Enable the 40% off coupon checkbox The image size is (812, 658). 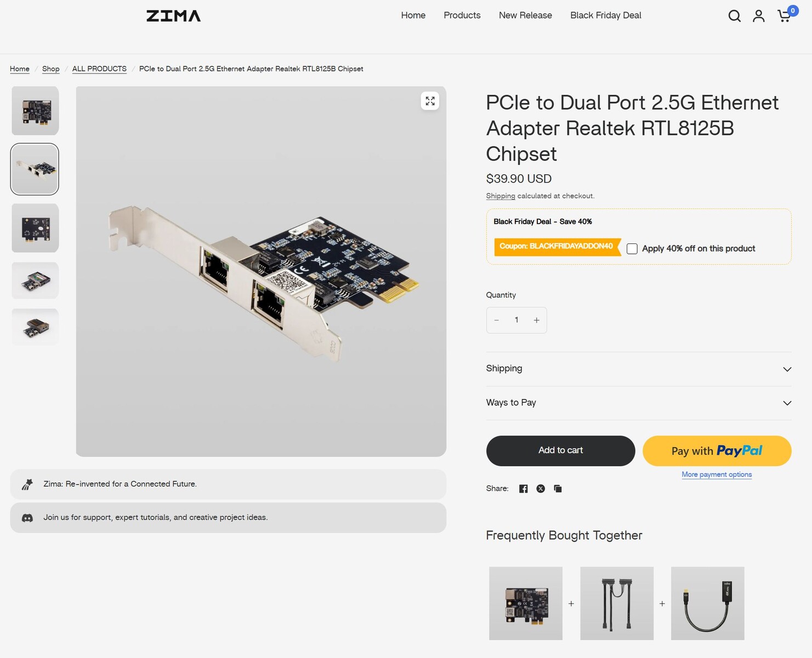click(632, 249)
